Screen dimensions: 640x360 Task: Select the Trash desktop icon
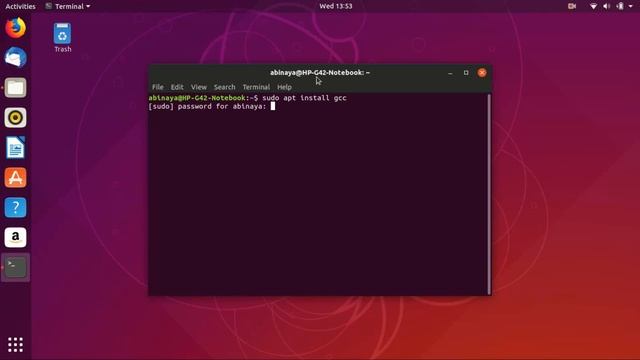pos(62,38)
